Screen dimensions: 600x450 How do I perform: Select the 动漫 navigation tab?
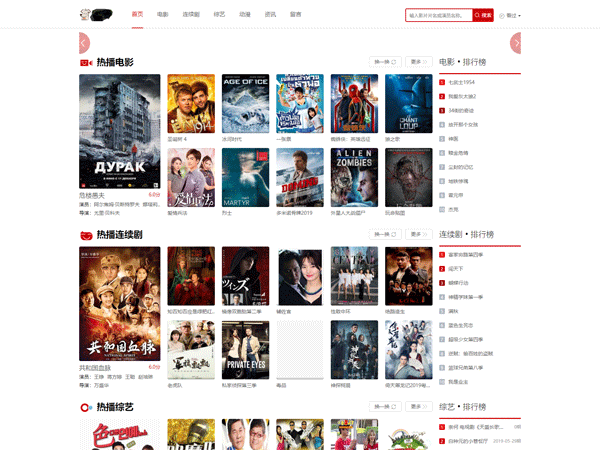click(245, 15)
